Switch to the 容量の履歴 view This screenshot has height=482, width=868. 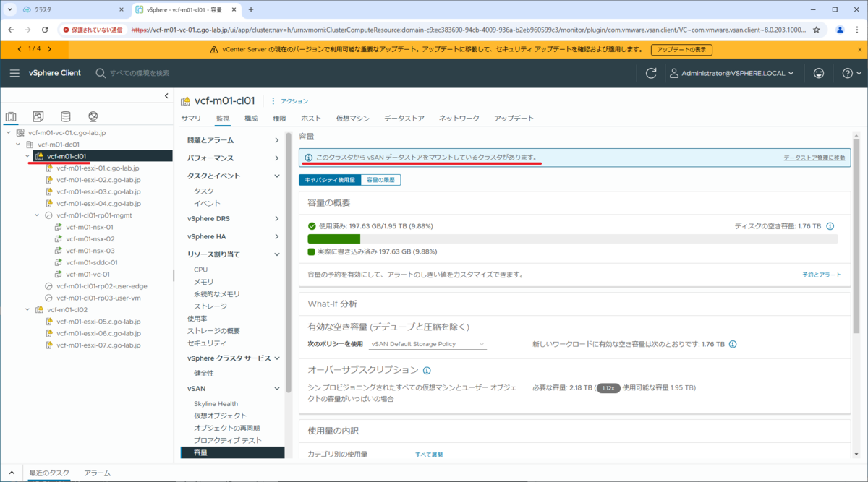pos(380,180)
